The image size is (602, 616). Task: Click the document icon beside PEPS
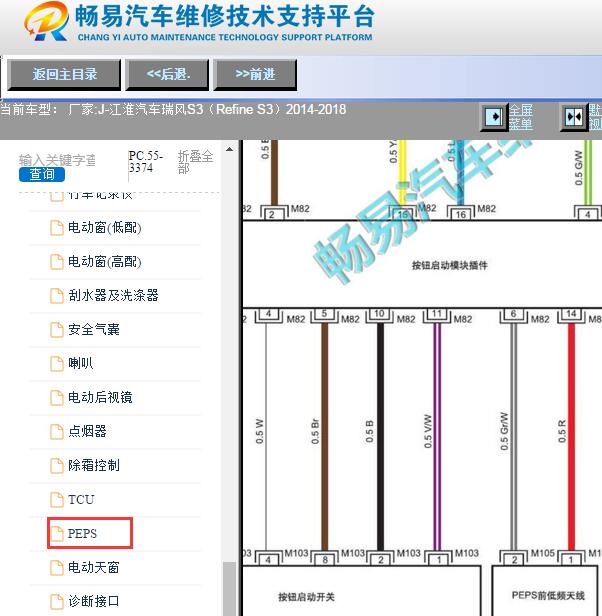[x=57, y=534]
